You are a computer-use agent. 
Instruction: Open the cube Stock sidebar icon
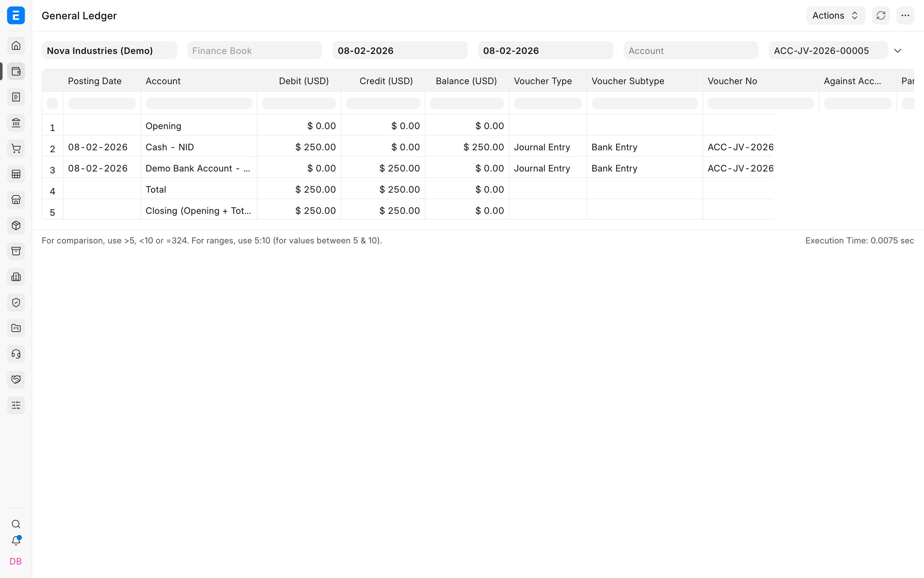point(16,225)
